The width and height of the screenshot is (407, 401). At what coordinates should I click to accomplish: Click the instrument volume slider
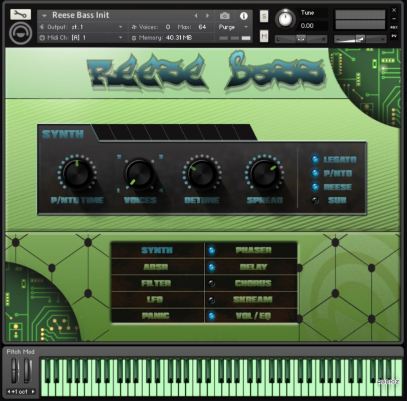coord(360,39)
